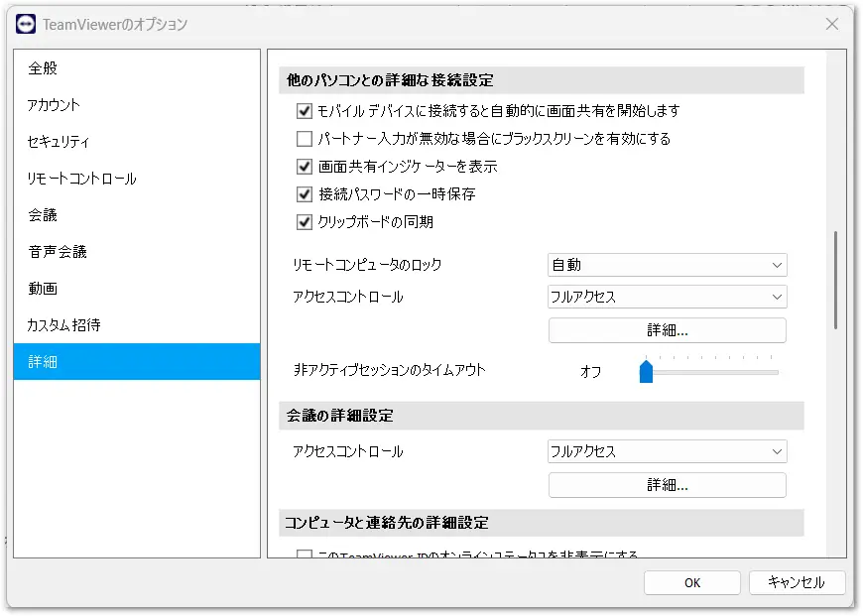
Task: Close the TeamViewer options dialog
Action: tap(831, 24)
